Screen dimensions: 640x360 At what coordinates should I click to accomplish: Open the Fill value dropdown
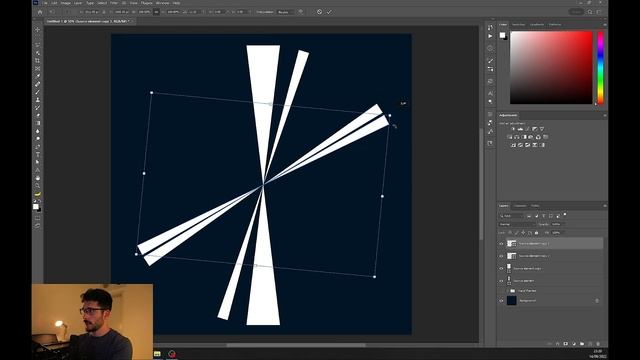[x=558, y=233]
